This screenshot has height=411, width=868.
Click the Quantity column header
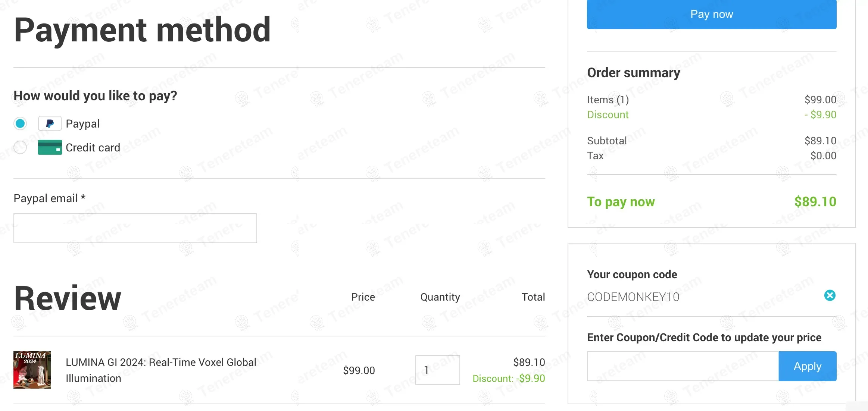[440, 297]
